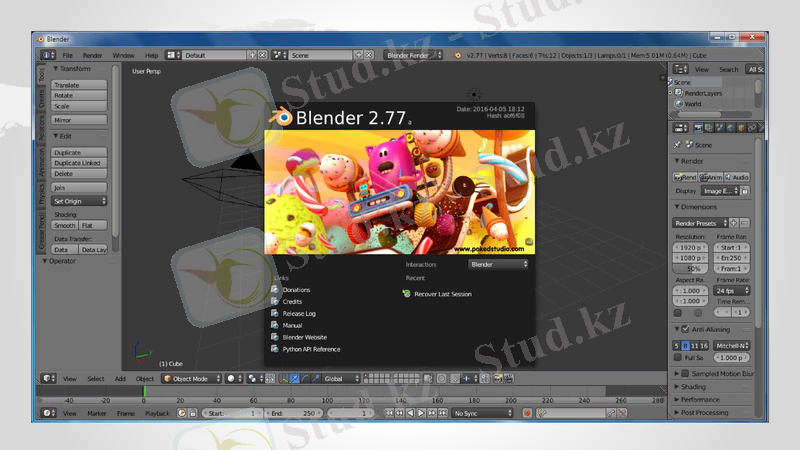Click the Animation render button

pyautogui.click(x=709, y=177)
